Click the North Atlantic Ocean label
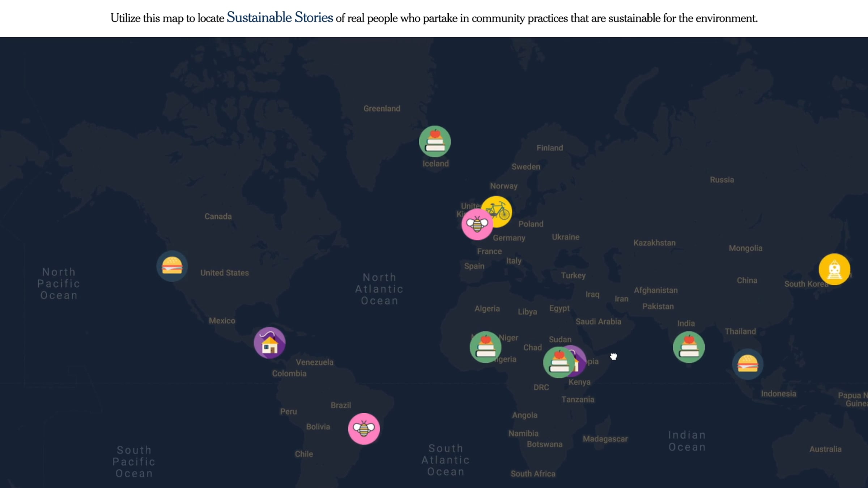Viewport: 868px width, 488px height. click(379, 289)
